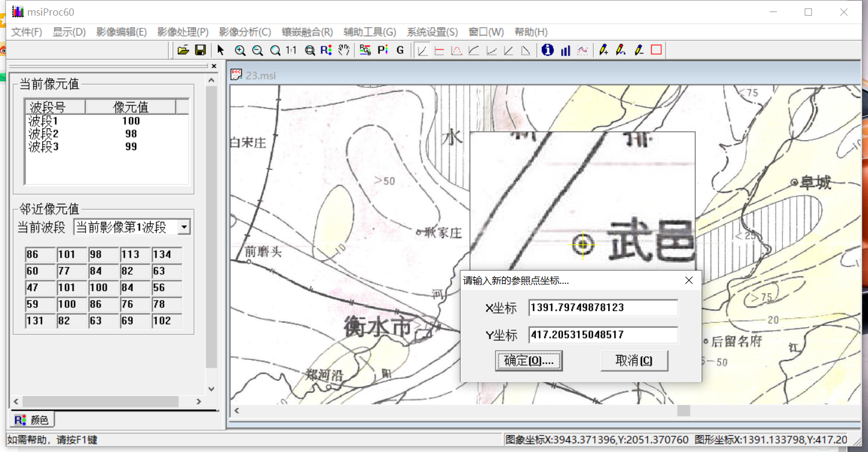Select the red square region tool

pos(655,50)
